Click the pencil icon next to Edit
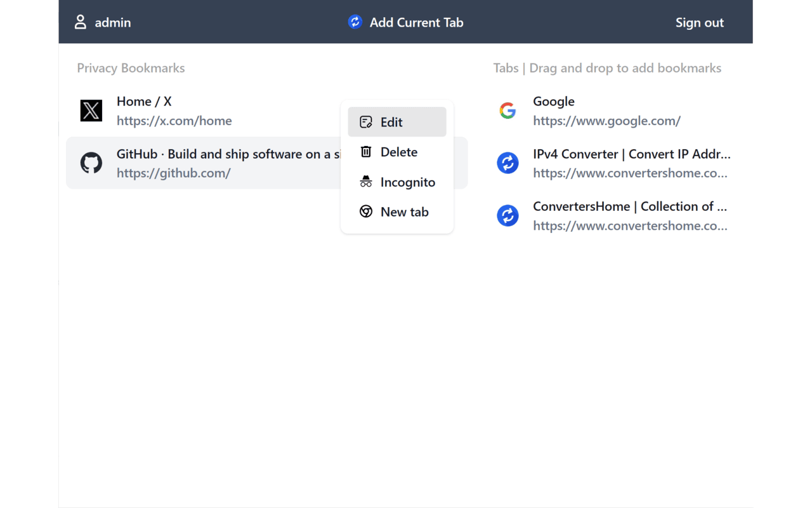This screenshot has width=812, height=508. click(x=365, y=121)
